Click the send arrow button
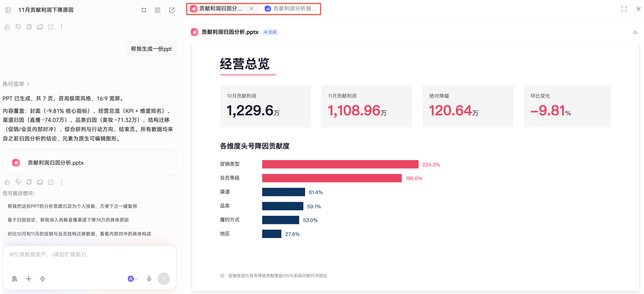Viewport: 644px width, 294px height. [164, 279]
